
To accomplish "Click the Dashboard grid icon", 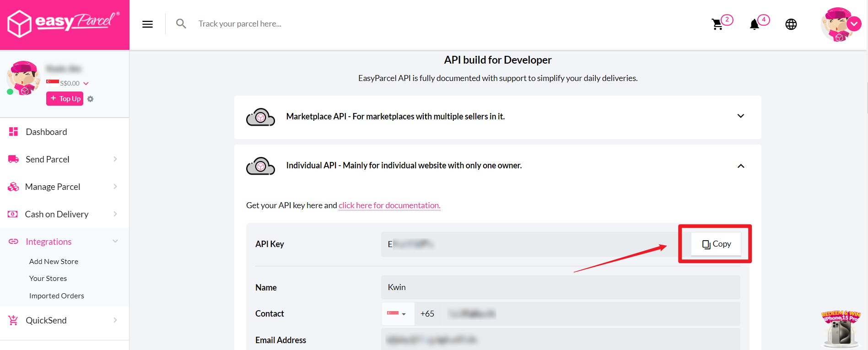I will [x=13, y=132].
